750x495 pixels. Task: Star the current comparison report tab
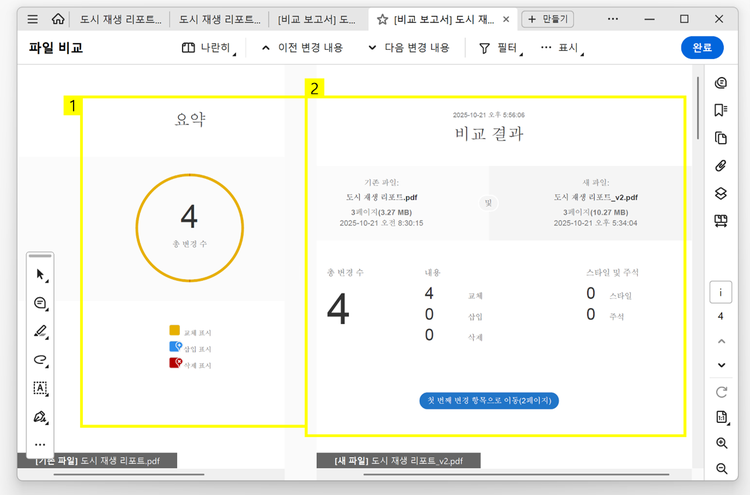click(x=382, y=20)
